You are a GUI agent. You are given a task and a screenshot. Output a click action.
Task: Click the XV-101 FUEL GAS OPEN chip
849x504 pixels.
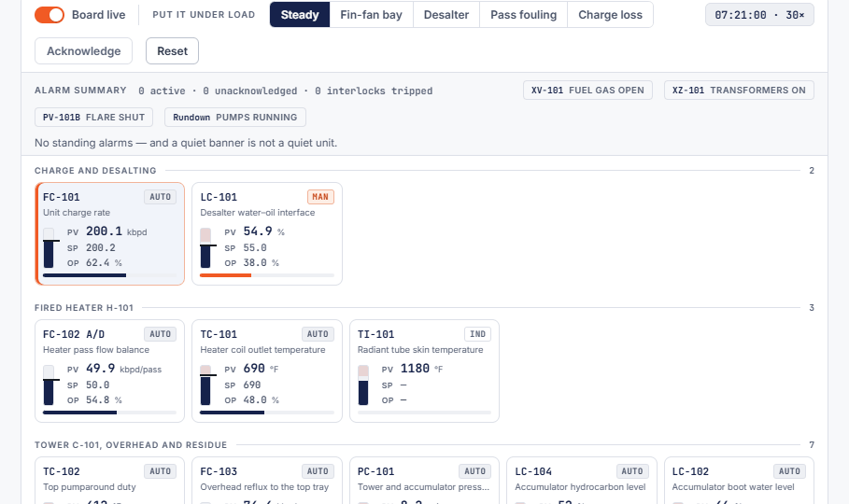pyautogui.click(x=587, y=91)
